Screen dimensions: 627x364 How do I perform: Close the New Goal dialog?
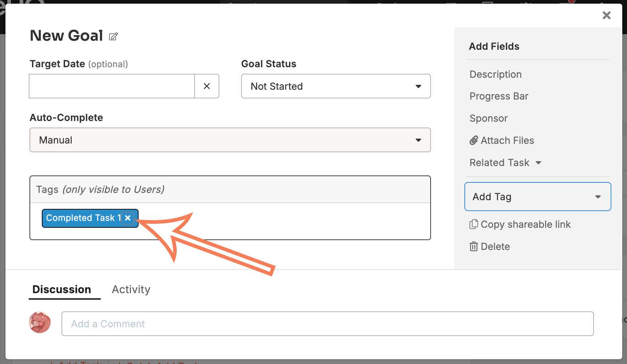[606, 15]
